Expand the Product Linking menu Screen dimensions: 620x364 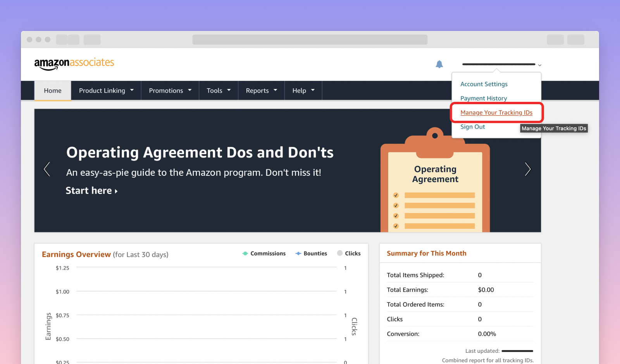pos(106,91)
